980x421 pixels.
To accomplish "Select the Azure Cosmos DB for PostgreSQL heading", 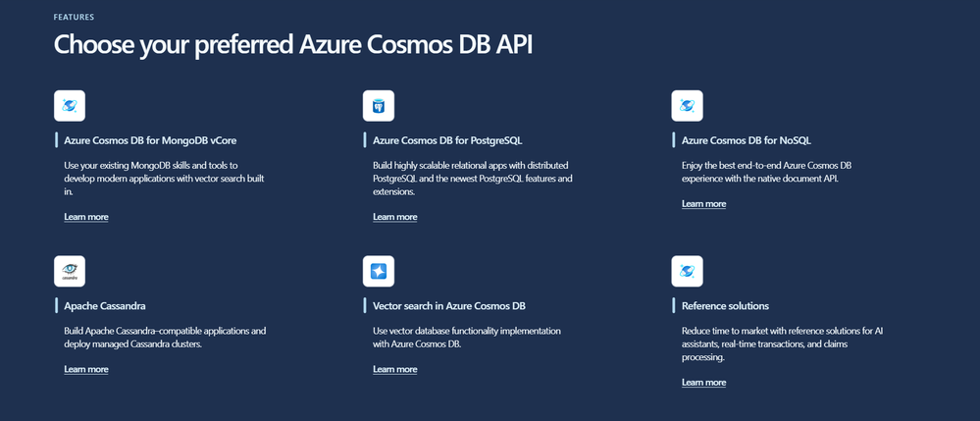I will coord(447,140).
